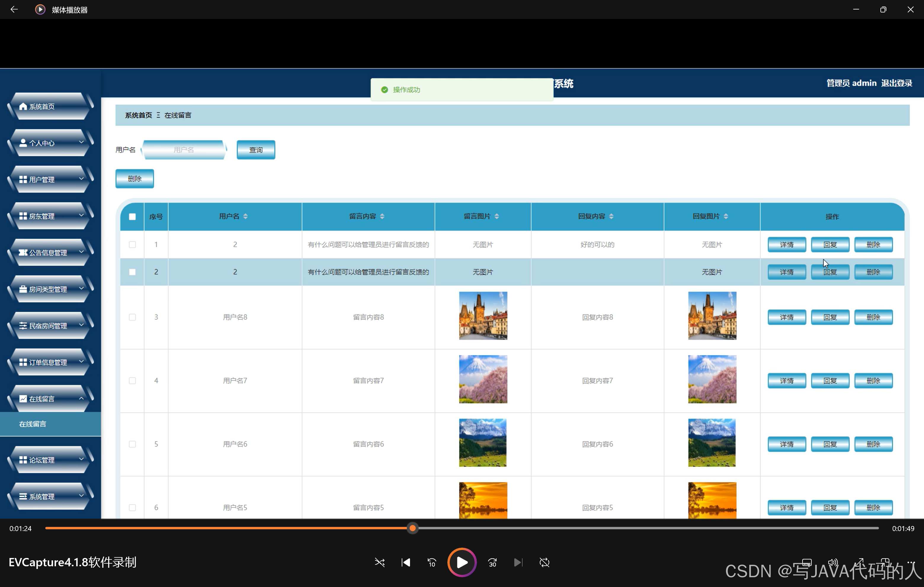Check the select-all checkbox in table header
Image resolution: width=924 pixels, height=587 pixels.
pos(132,217)
